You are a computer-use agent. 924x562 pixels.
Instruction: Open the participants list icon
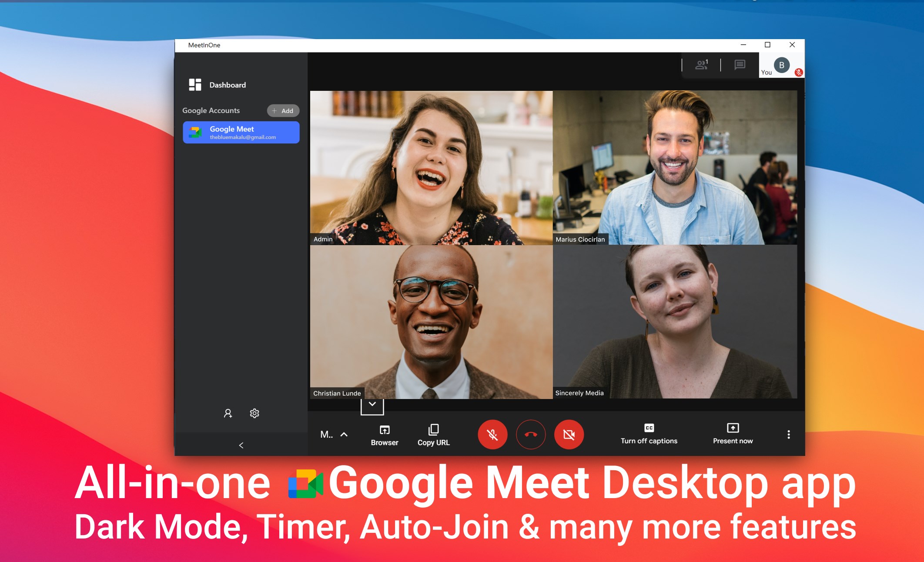tap(701, 65)
